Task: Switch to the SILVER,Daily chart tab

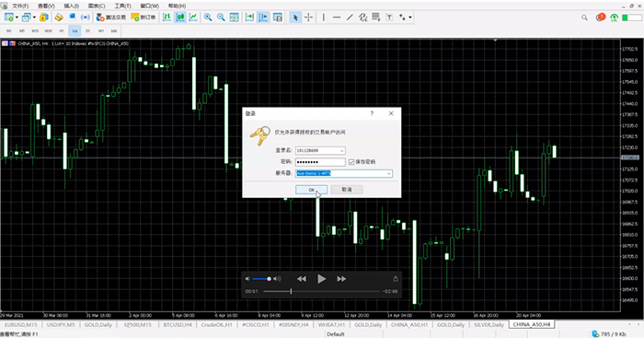Action: 489,325
